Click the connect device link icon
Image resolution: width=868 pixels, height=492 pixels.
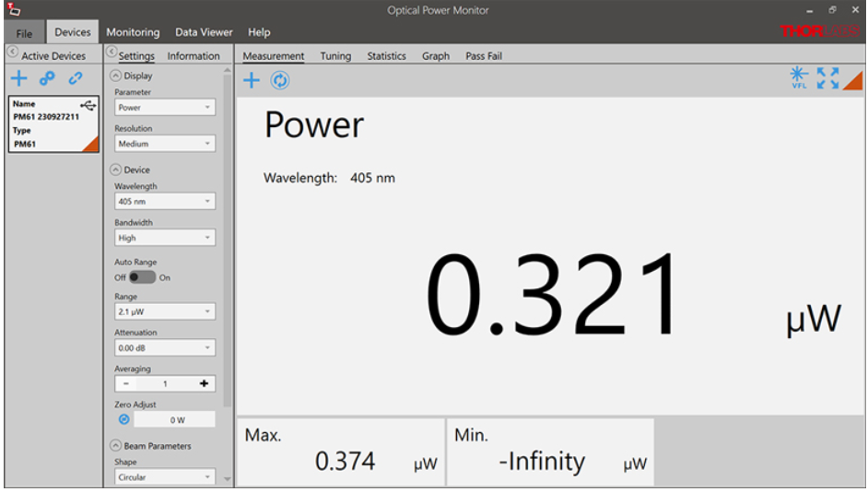point(47,79)
